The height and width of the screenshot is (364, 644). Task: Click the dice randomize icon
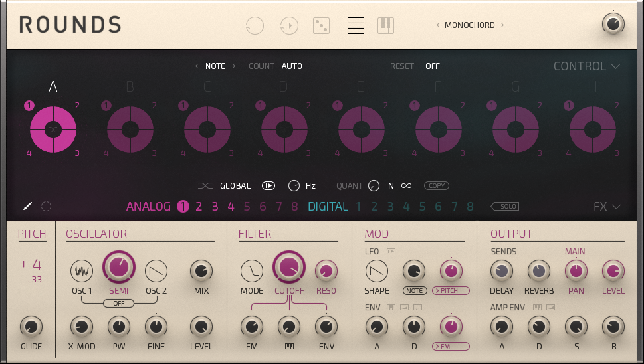click(322, 26)
